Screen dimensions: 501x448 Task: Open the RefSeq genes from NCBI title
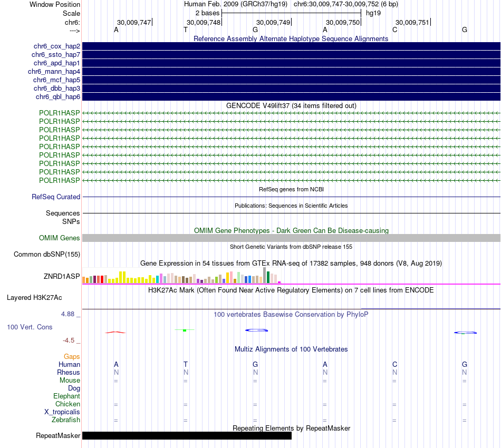coord(291,189)
